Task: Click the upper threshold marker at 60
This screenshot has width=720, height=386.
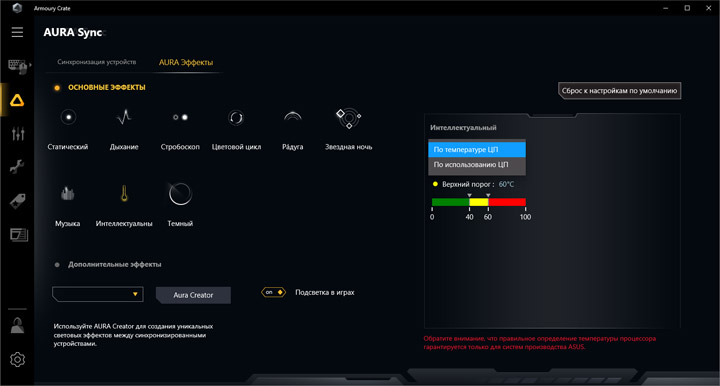Action: [488, 196]
